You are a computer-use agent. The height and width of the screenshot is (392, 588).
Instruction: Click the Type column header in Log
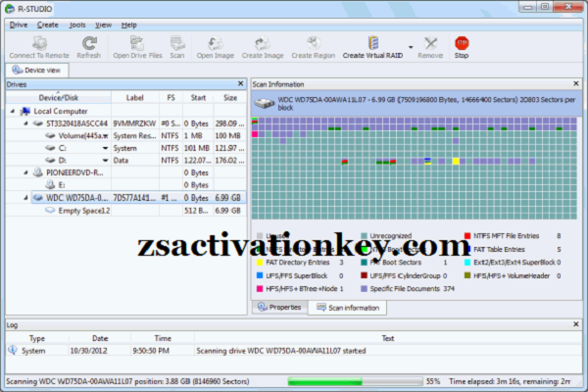[x=37, y=338]
